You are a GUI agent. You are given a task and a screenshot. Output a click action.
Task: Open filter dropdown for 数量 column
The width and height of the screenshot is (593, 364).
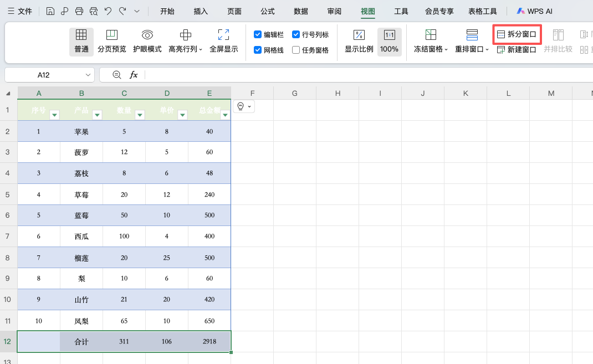tap(140, 115)
